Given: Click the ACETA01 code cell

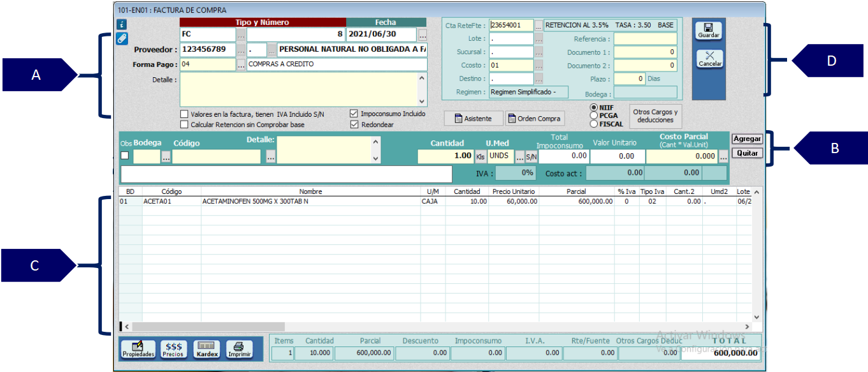Looking at the screenshot, I should pyautogui.click(x=172, y=201).
